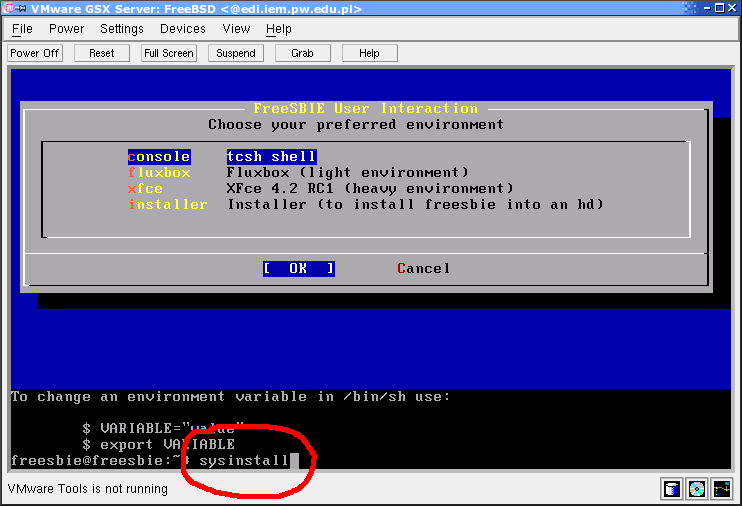Image resolution: width=742 pixels, height=506 pixels.
Task: Click the 'VMware Tools is not running' status text
Action: point(88,488)
